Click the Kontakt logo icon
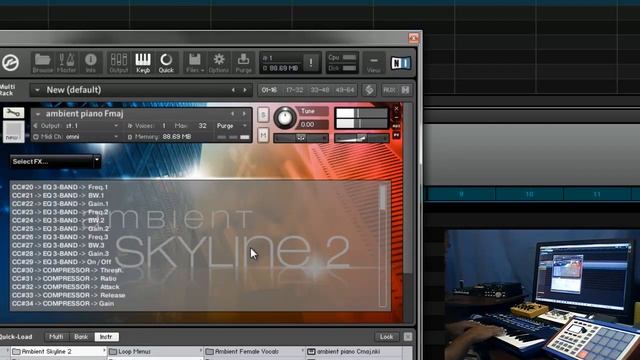This screenshot has height=360, width=640. click(x=10, y=63)
